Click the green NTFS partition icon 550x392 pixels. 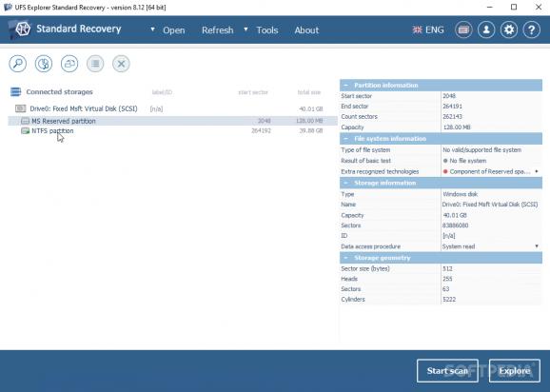(x=25, y=130)
